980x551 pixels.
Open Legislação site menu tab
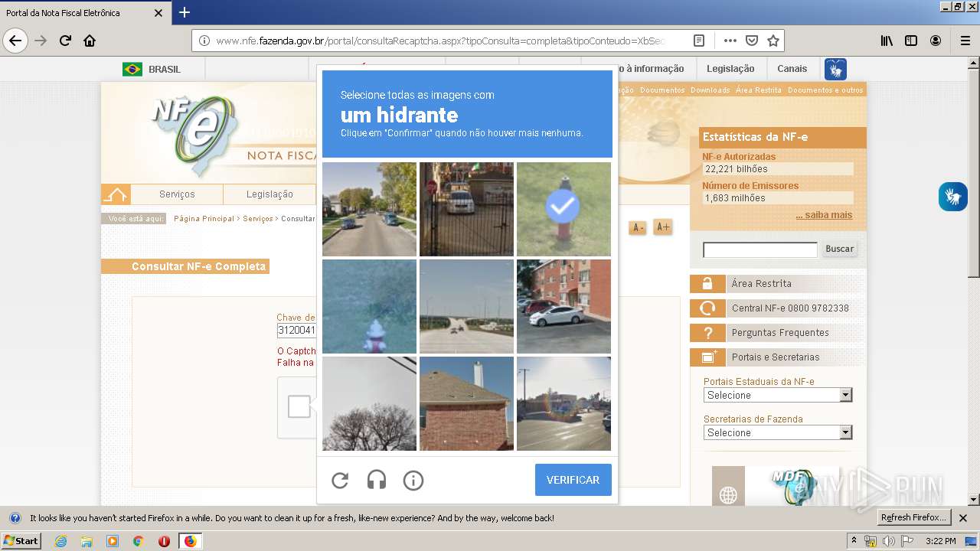click(x=269, y=194)
